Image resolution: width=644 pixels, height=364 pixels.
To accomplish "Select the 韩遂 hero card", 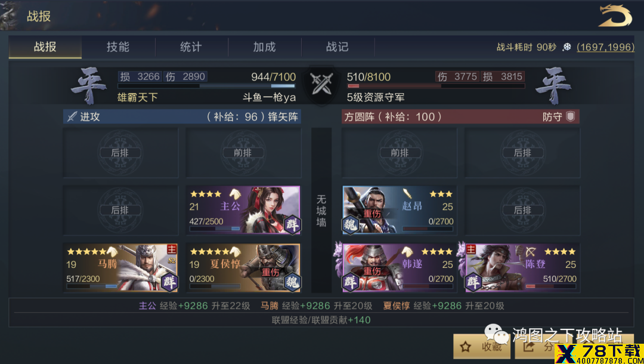I will [x=400, y=268].
